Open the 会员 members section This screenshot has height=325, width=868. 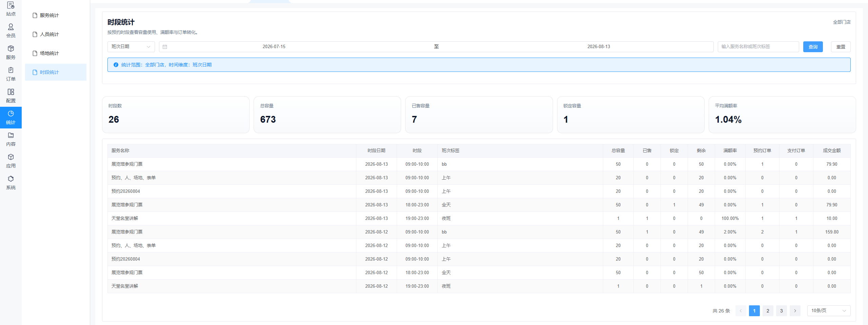point(11,31)
